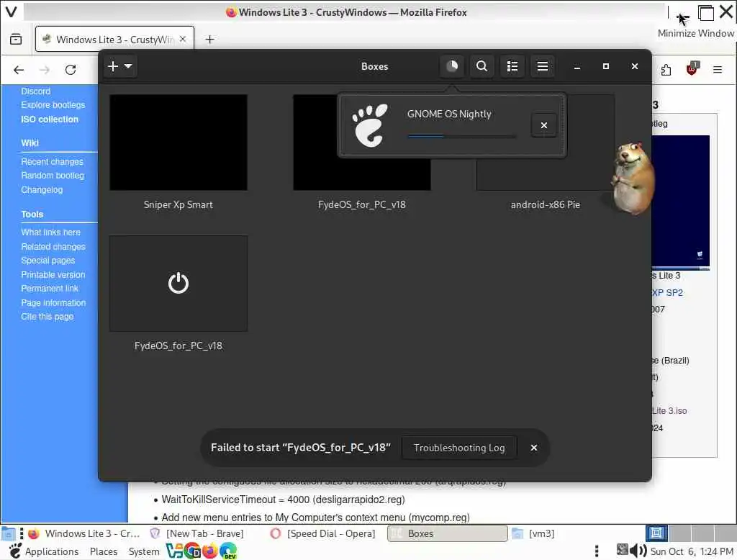Launch Chrome Dev from the panel
This screenshot has height=560, width=737.
click(x=192, y=551)
